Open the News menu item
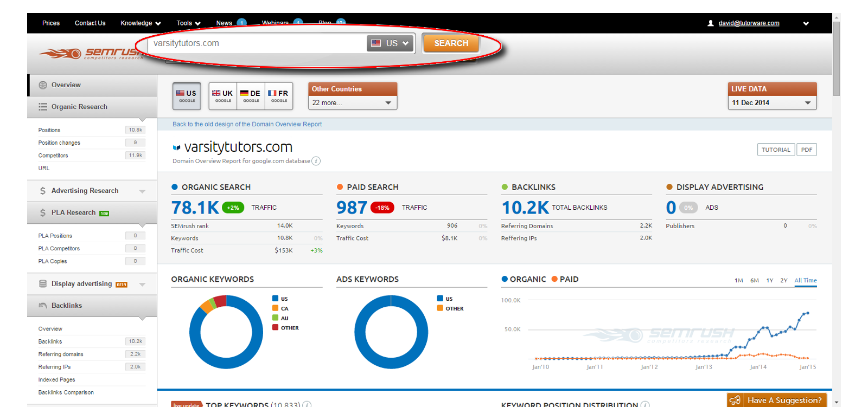Screen dimensions: 868x420 pyautogui.click(x=224, y=23)
